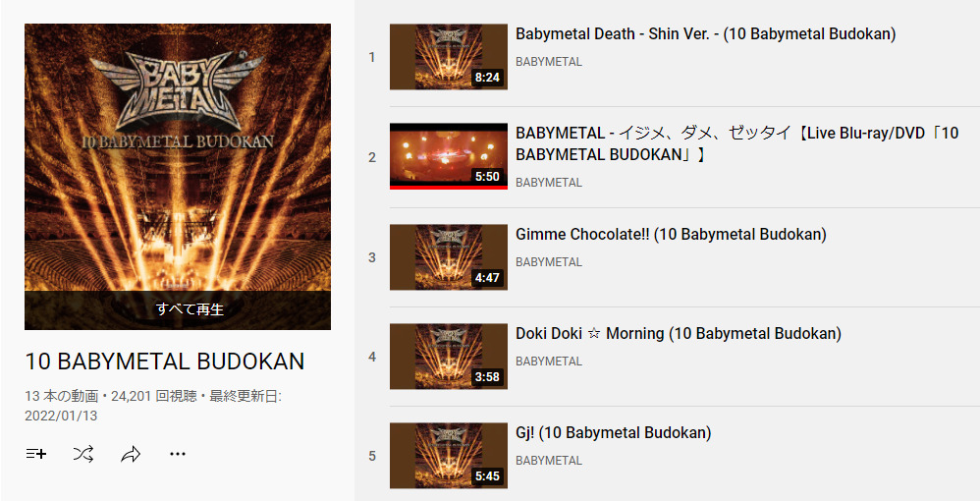
Task: Open Doki Doki Morning video thumbnail
Action: click(449, 357)
